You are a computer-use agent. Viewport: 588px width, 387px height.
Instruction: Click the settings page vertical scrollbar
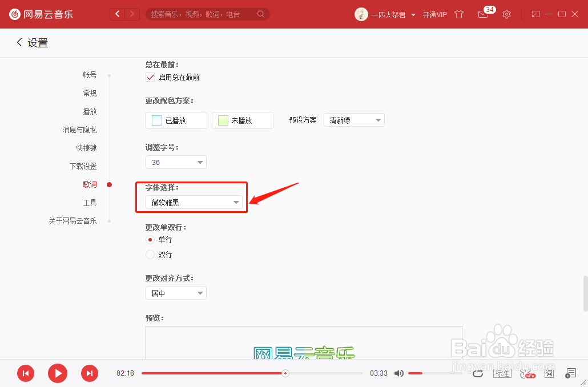coord(585,293)
